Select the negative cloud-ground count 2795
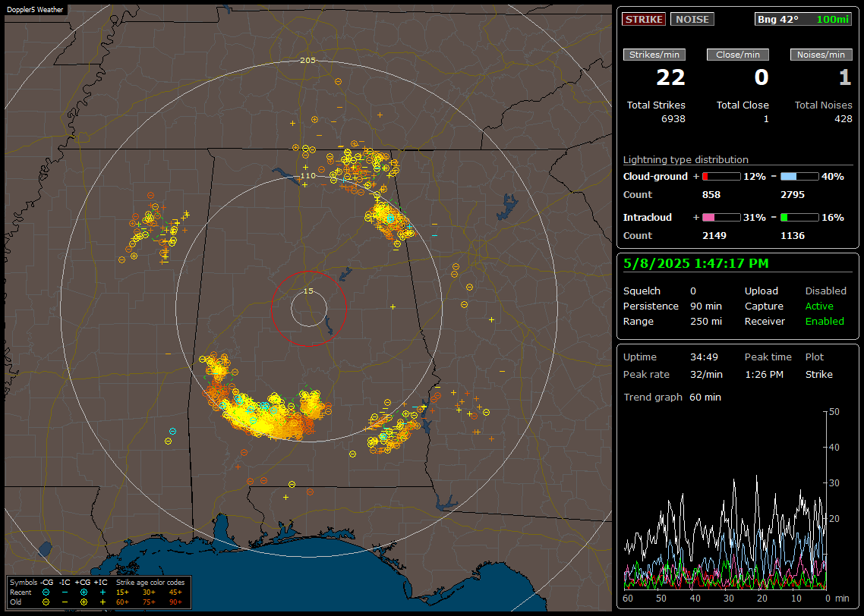 pyautogui.click(x=793, y=195)
